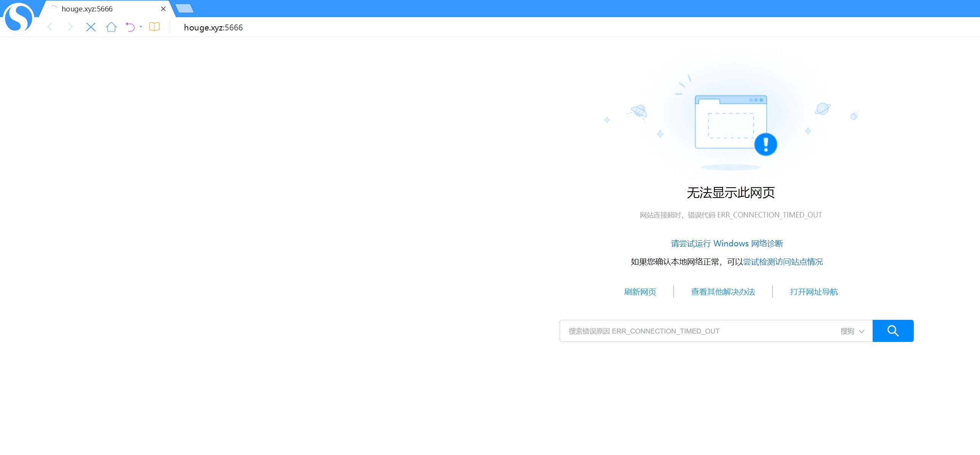Open the 搜狗 search engine dropdown
This screenshot has height=455, width=980.
click(852, 331)
